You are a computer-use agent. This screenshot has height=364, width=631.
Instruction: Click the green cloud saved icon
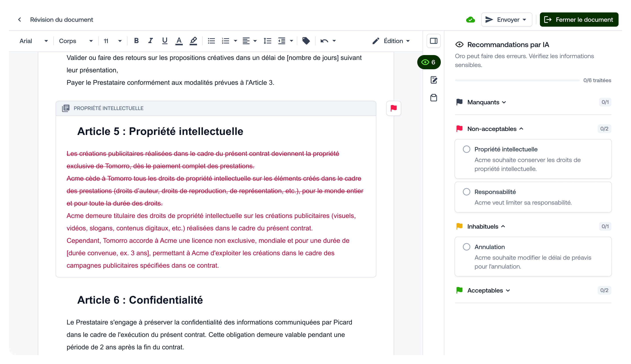pos(470,20)
